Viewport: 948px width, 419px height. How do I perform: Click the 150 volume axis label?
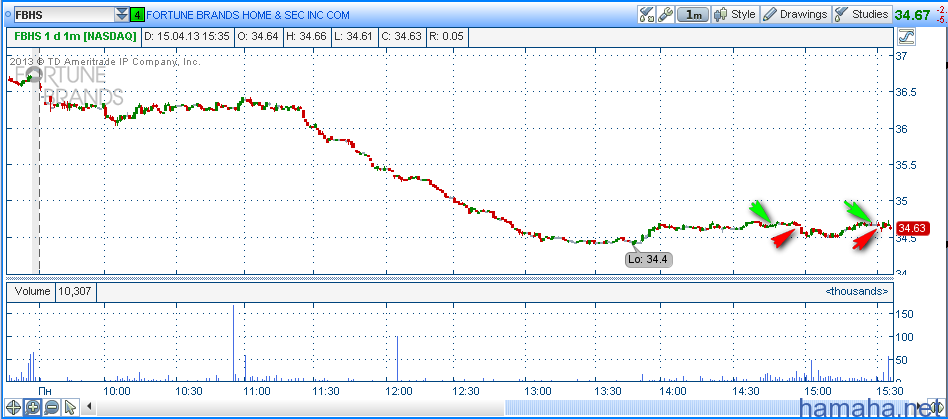905,314
